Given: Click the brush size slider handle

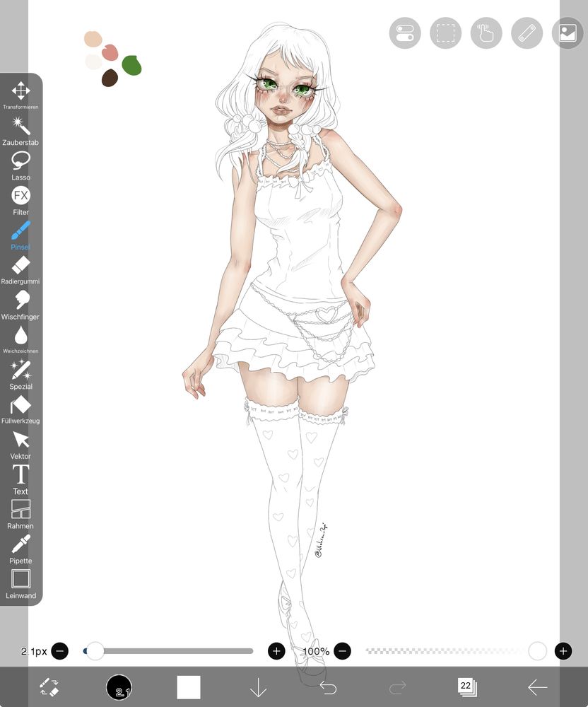Looking at the screenshot, I should pyautogui.click(x=95, y=651).
